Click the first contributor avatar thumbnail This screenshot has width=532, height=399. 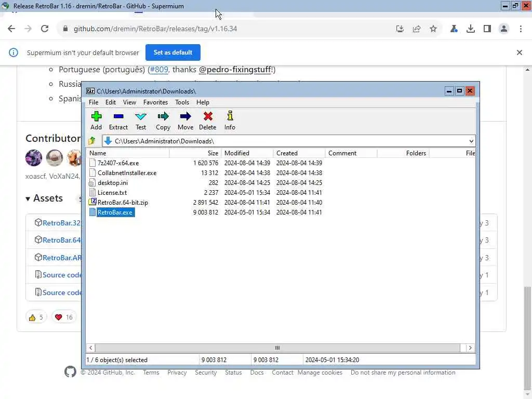point(34,158)
